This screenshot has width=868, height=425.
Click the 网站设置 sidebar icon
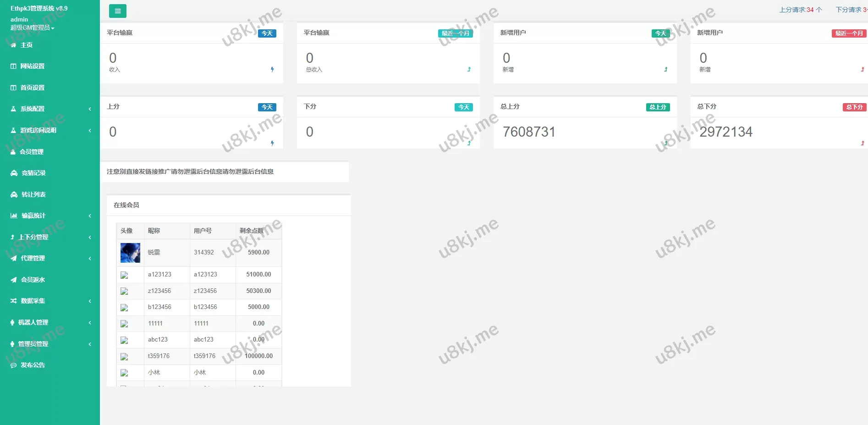pos(13,66)
